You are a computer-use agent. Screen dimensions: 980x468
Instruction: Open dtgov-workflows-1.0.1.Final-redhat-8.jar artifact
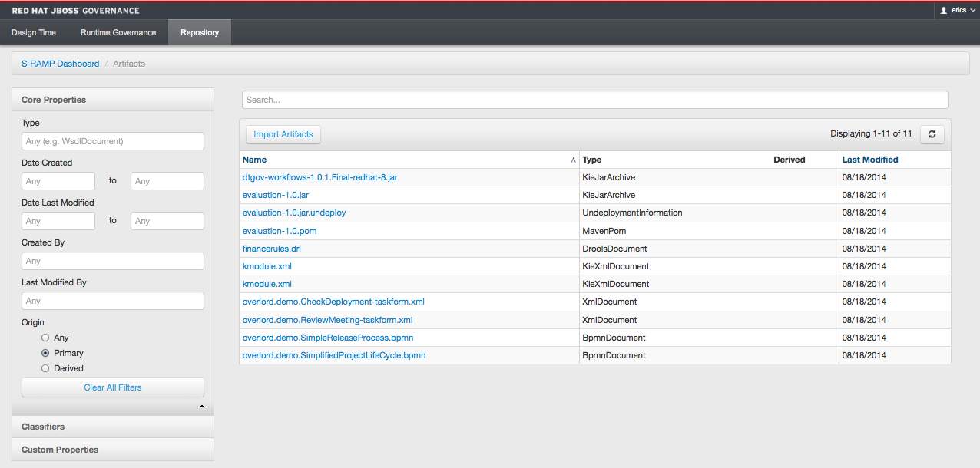coord(320,177)
